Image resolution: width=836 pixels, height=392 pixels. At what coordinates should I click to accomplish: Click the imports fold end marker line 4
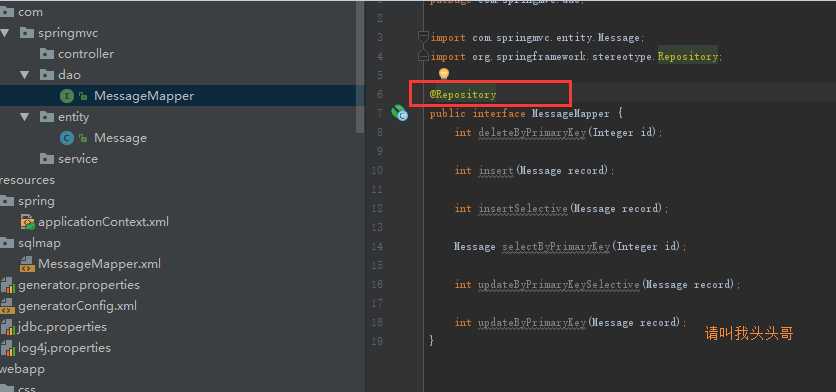pyautogui.click(x=423, y=57)
